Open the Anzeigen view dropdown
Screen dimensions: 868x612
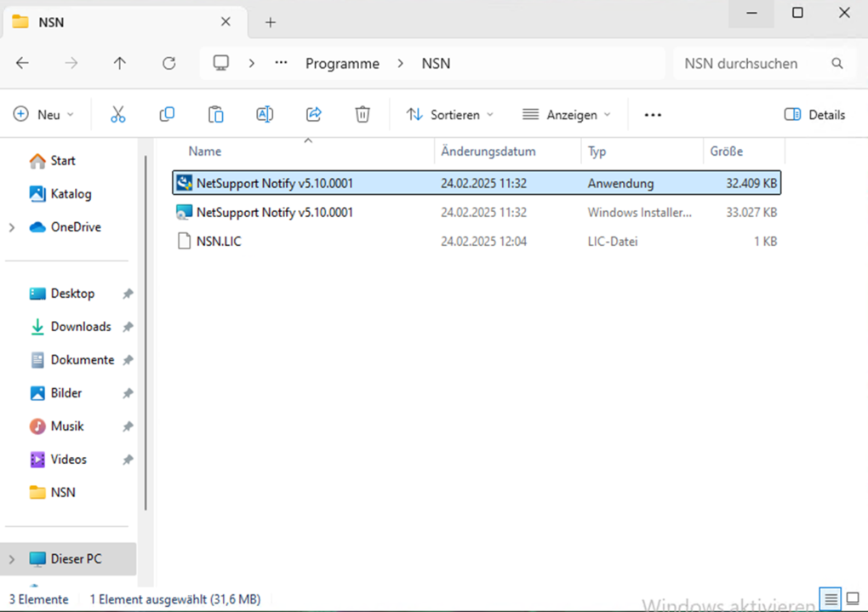pyautogui.click(x=567, y=114)
